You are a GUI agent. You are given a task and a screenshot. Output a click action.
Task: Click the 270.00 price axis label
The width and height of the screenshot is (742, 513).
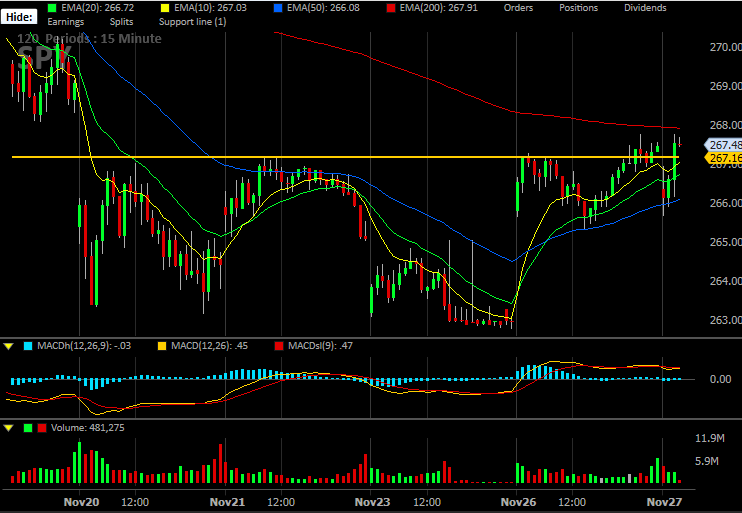click(x=725, y=47)
